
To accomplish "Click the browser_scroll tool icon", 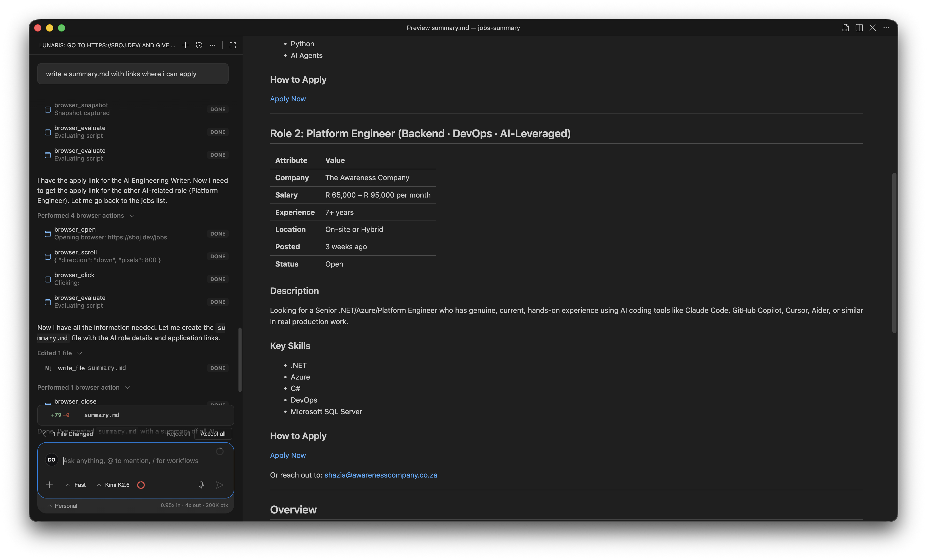I will (x=48, y=256).
